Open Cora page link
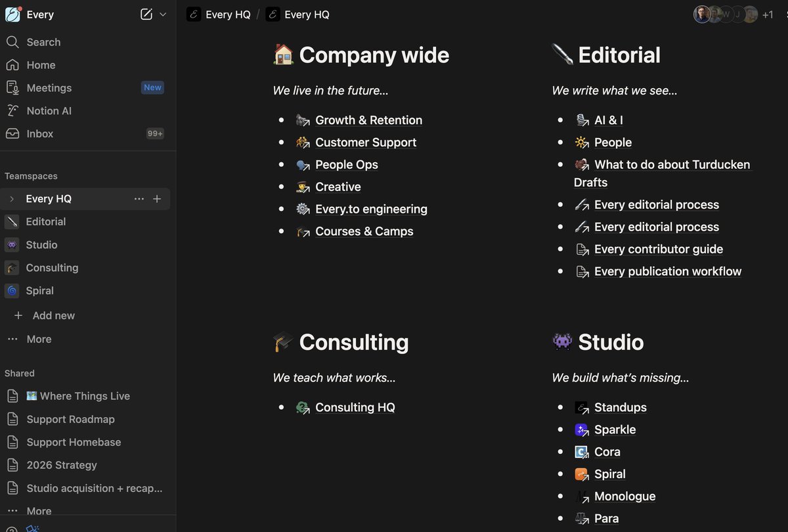Screen dimensions: 788x532 click(x=607, y=453)
